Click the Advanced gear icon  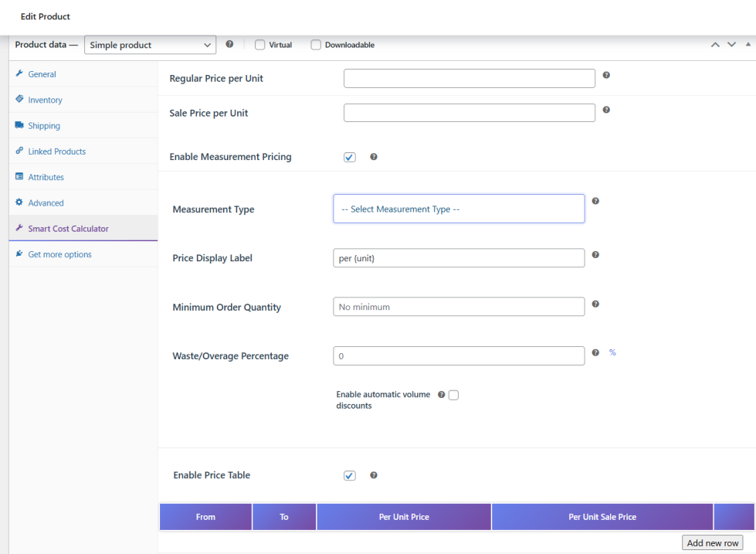[x=19, y=202]
